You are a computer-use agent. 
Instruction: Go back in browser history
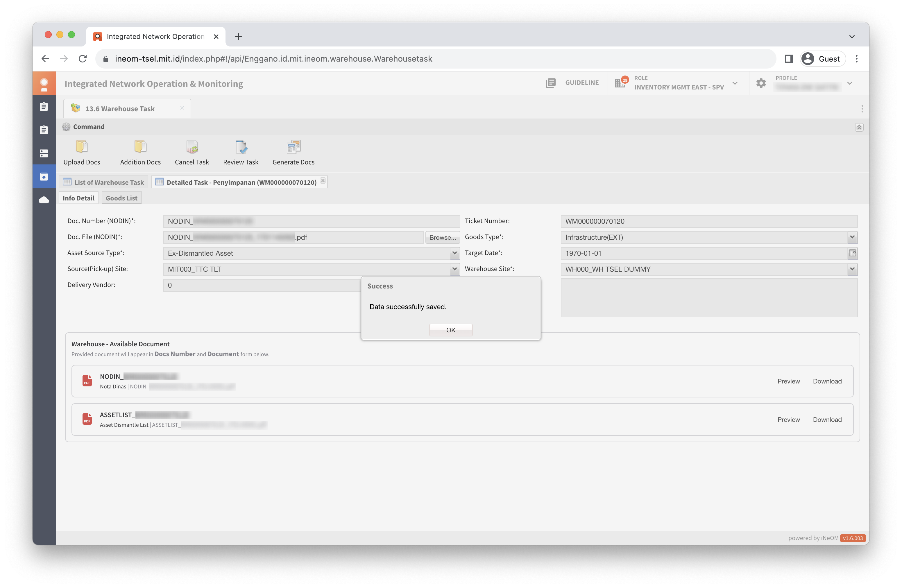click(46, 59)
